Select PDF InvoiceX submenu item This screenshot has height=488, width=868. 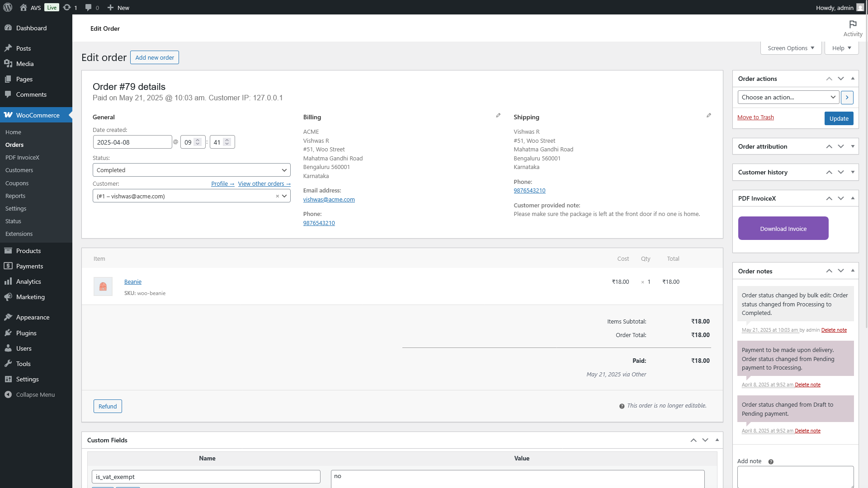tap(22, 158)
